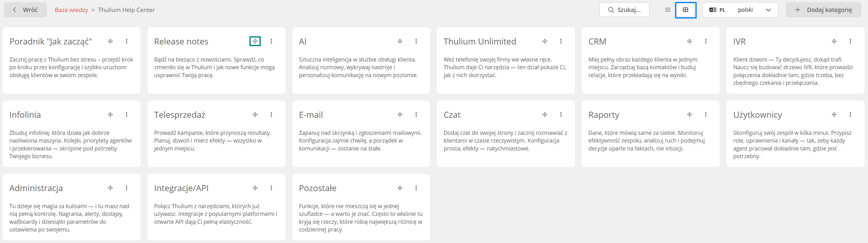Viewport: 868px width, 243px height.
Task: Open three-dot menu on AI card
Action: pos(416,41)
